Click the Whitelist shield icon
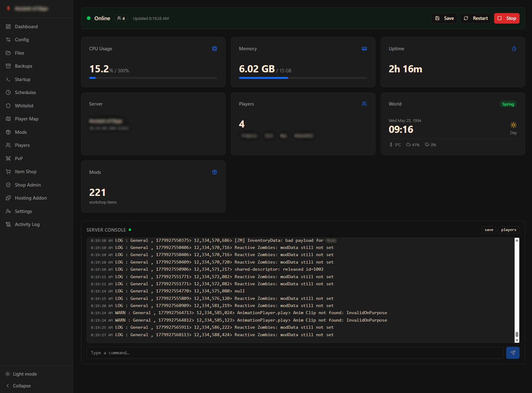 point(8,106)
